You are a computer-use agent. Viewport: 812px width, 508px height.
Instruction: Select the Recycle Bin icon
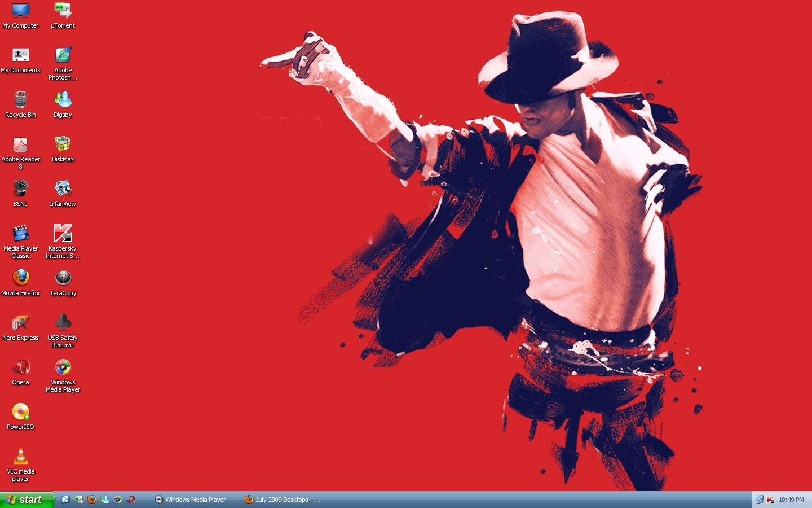coord(20,105)
